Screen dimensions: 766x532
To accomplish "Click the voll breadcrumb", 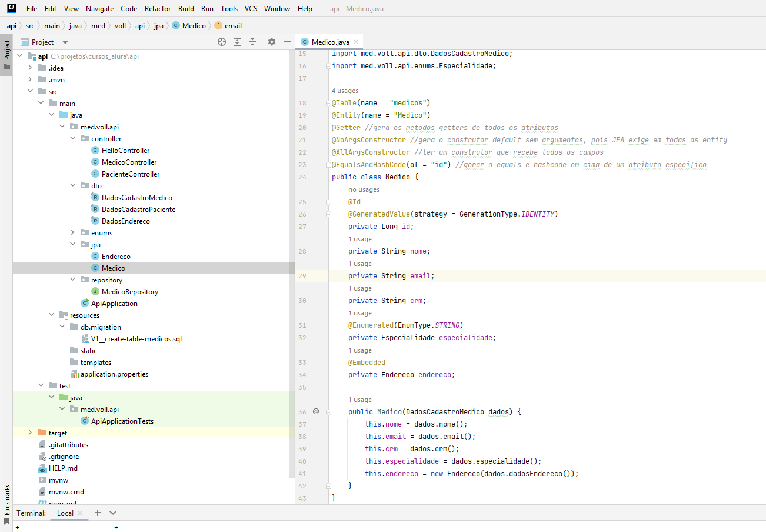I will 121,26.
